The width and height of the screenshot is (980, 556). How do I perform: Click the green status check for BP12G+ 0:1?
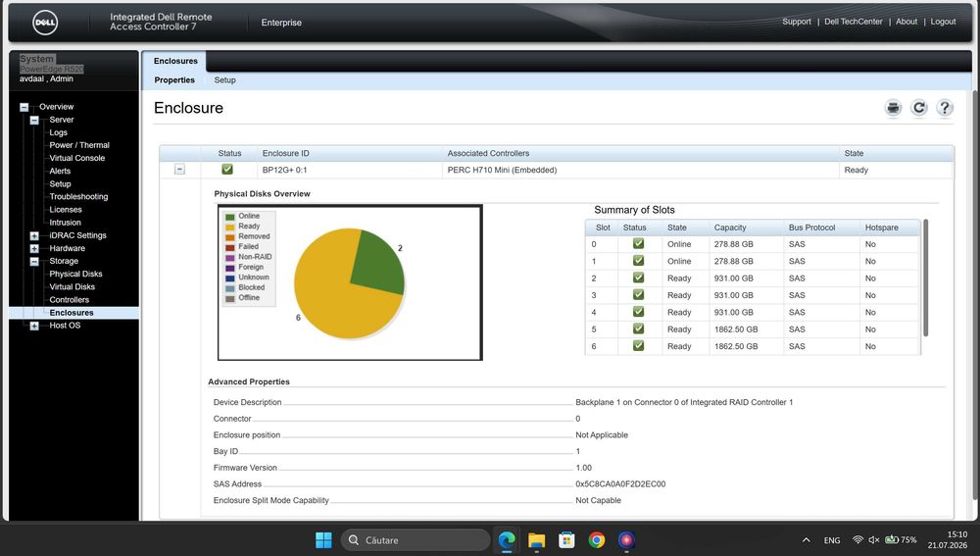click(x=227, y=170)
